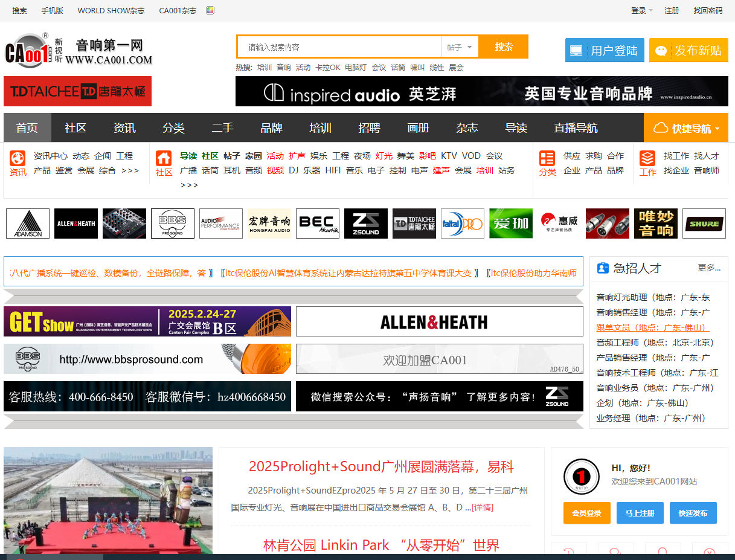
Task: Open the 招聘 navigation menu item
Action: coord(369,128)
